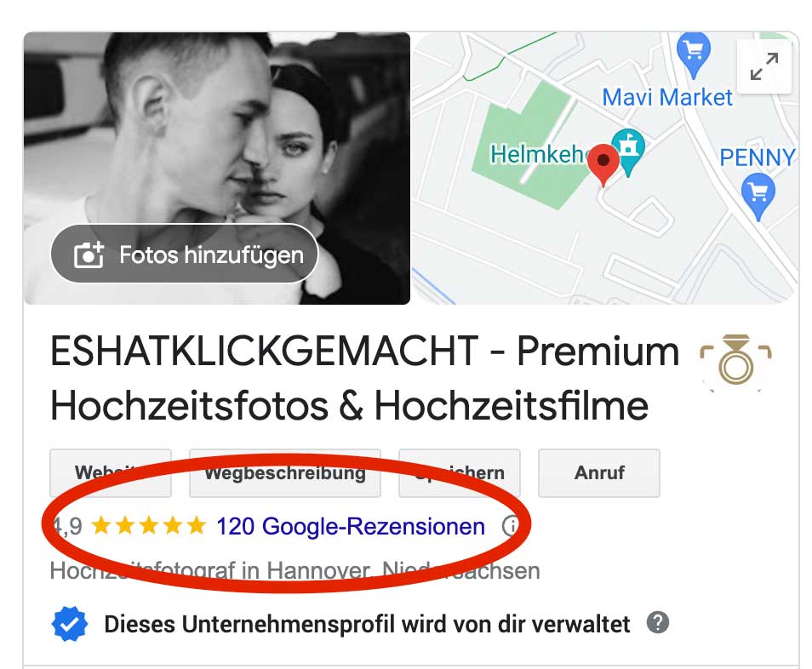Save the place with Speichern button
Viewport: 812px width, 669px height.
tap(460, 472)
